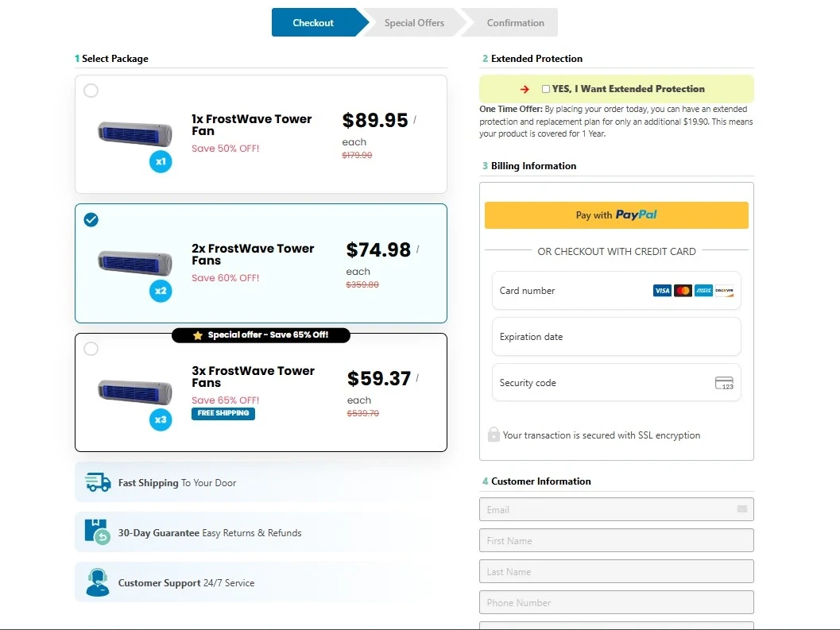Click the American Express card icon

[x=703, y=291]
